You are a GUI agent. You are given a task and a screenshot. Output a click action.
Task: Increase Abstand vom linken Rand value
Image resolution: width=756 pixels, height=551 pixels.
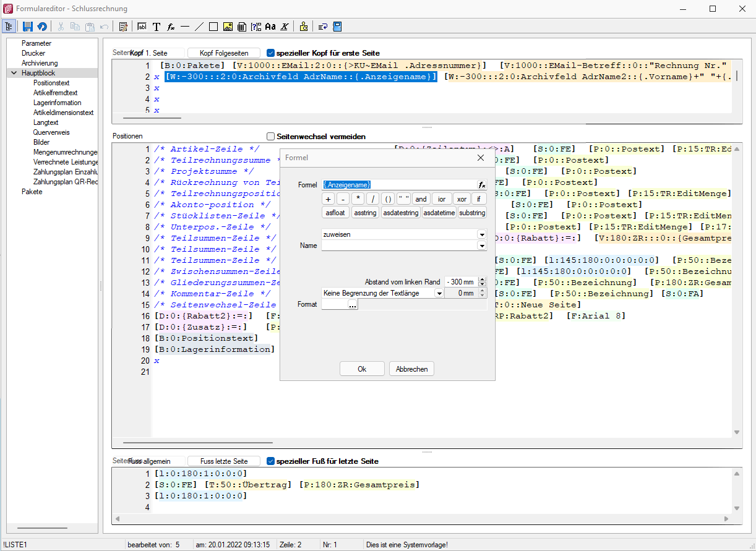pyautogui.click(x=483, y=279)
